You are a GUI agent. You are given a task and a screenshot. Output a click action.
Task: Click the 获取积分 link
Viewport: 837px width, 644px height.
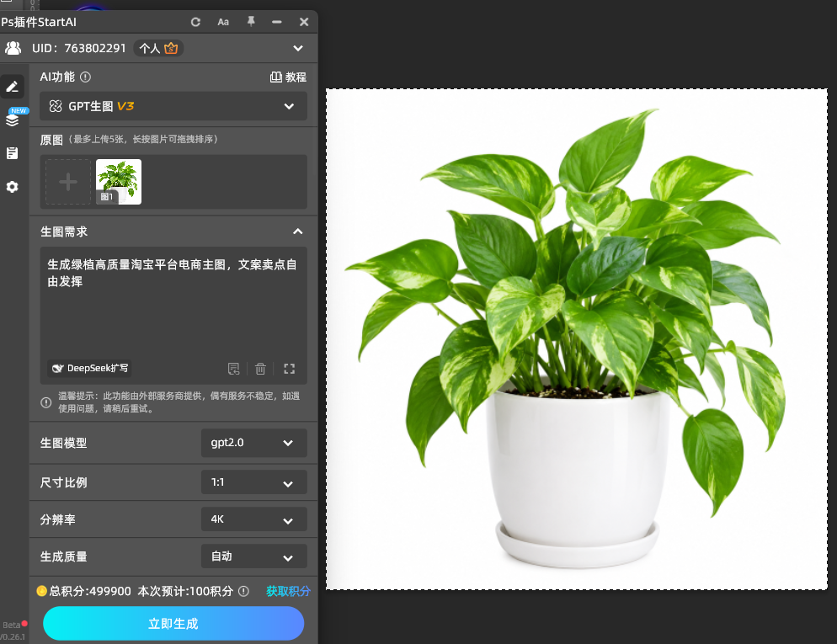(288, 591)
